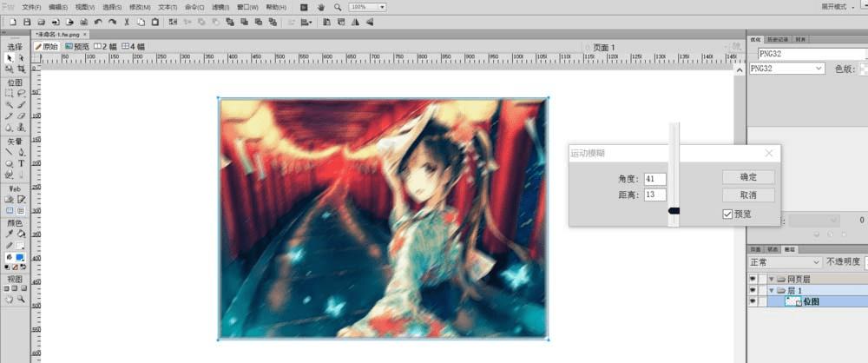Click the distance slider handle
The width and height of the screenshot is (868, 363).
(674, 211)
